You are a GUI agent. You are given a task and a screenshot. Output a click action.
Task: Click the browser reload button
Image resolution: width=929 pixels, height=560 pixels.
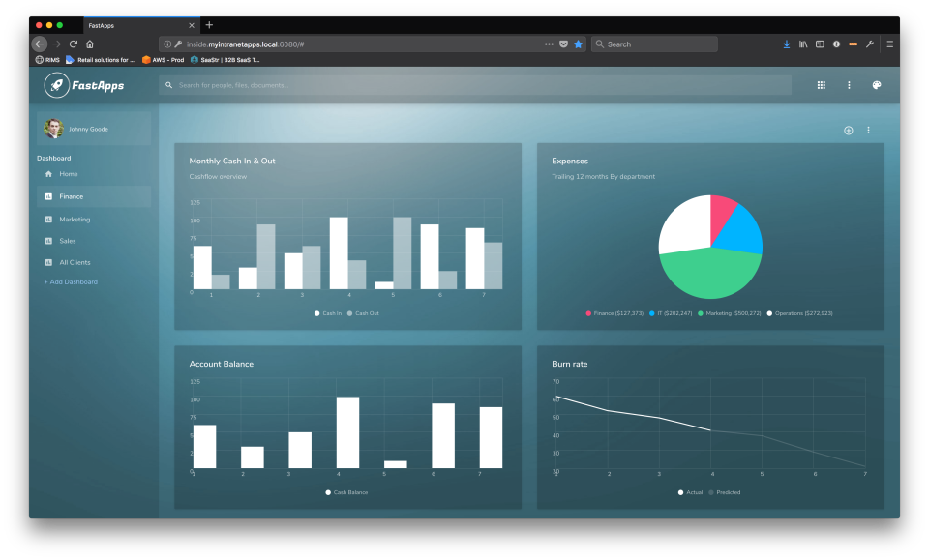click(x=73, y=44)
